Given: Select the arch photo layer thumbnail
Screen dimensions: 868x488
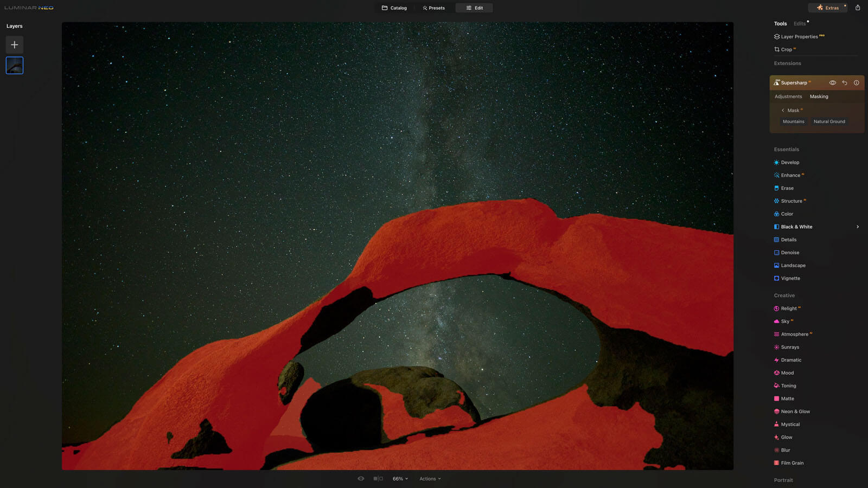Looking at the screenshot, I should 15,66.
